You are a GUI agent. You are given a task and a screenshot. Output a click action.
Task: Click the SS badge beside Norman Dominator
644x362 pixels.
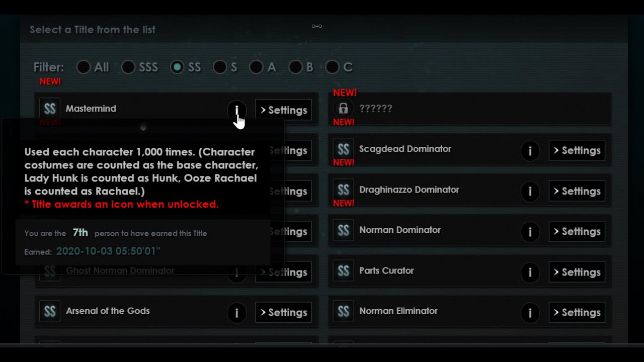[x=343, y=230]
